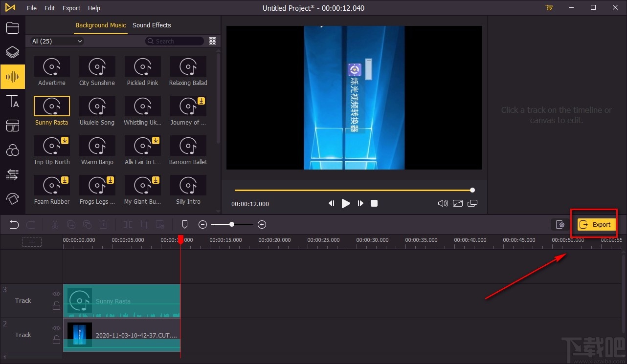Viewport: 627px width, 364px height.
Task: Zoom in the timeline with plus icon
Action: (x=262, y=225)
